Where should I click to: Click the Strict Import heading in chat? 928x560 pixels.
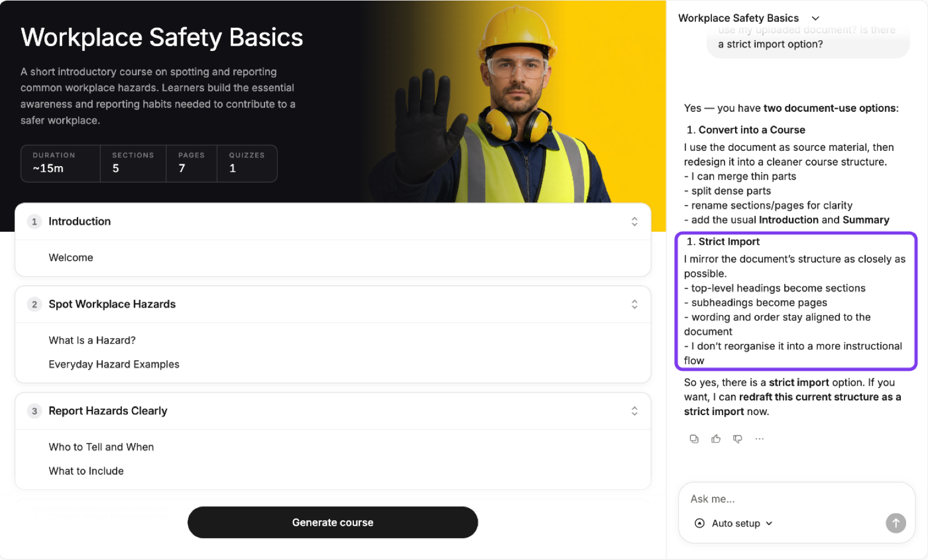coord(729,242)
